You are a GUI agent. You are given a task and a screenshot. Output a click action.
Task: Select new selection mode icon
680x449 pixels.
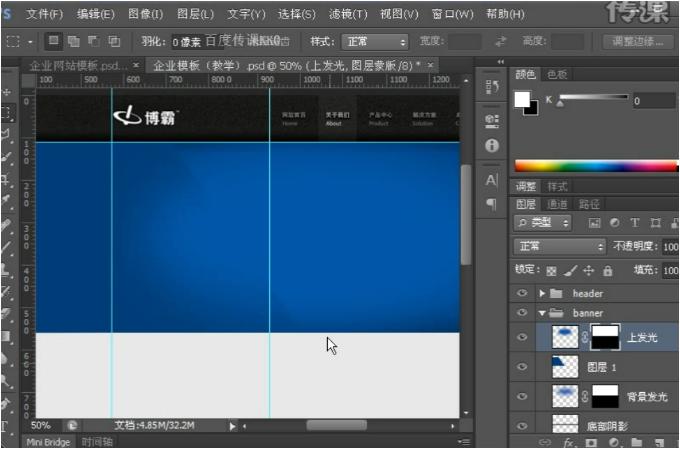pyautogui.click(x=53, y=41)
